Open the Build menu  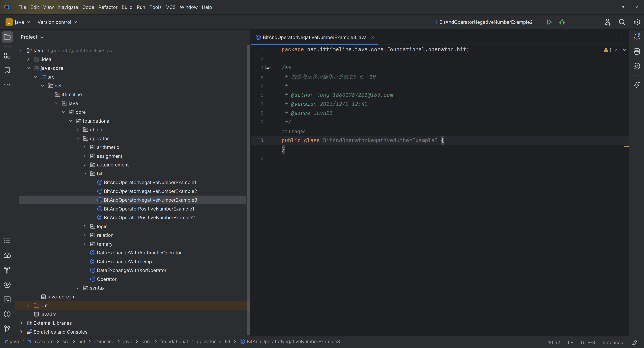[x=127, y=7]
